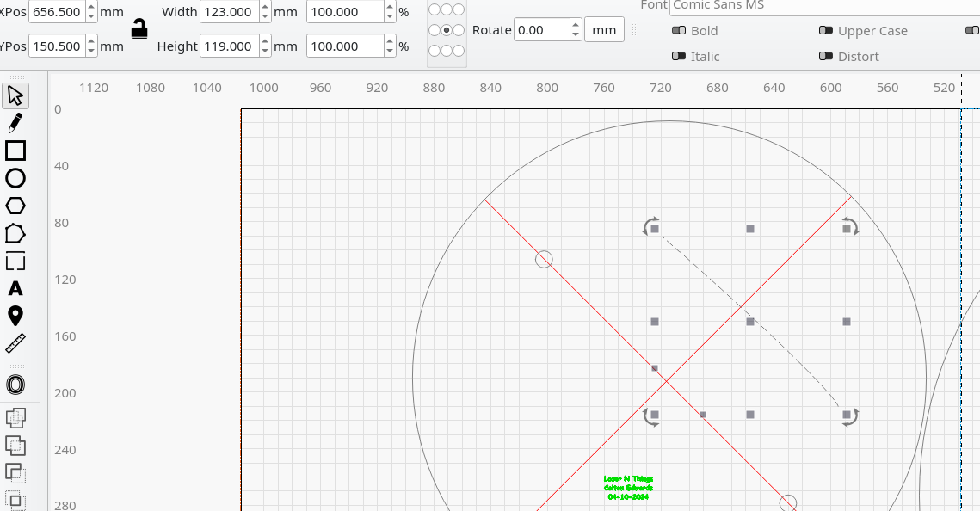Click the mm units button
This screenshot has height=511, width=980.
604,30
